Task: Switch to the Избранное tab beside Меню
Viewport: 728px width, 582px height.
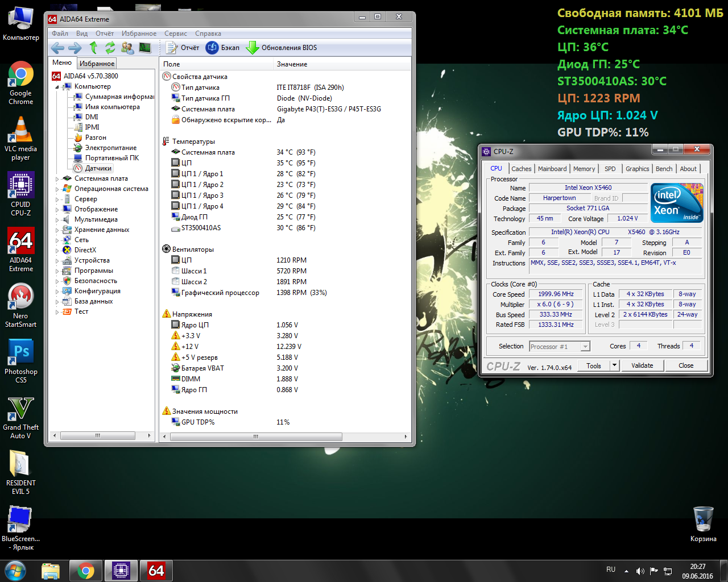Action: coord(97,64)
